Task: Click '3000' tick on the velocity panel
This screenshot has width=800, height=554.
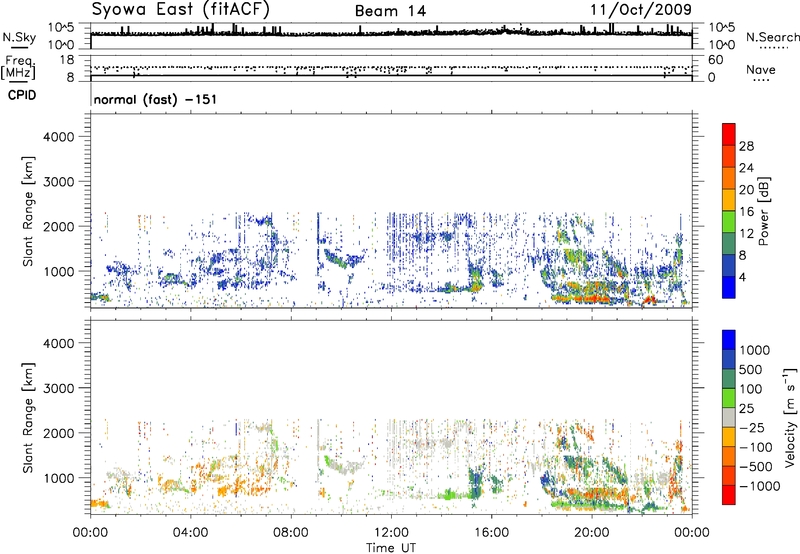Action: (x=59, y=388)
